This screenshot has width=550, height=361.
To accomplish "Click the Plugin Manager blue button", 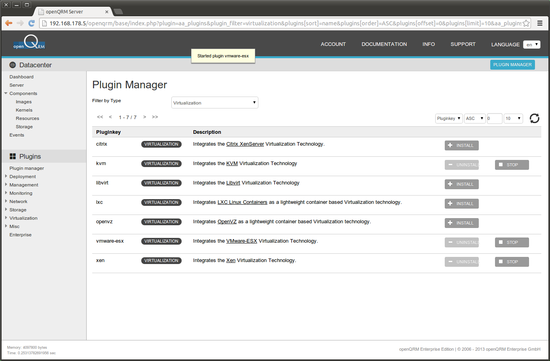I will click(x=512, y=65).
